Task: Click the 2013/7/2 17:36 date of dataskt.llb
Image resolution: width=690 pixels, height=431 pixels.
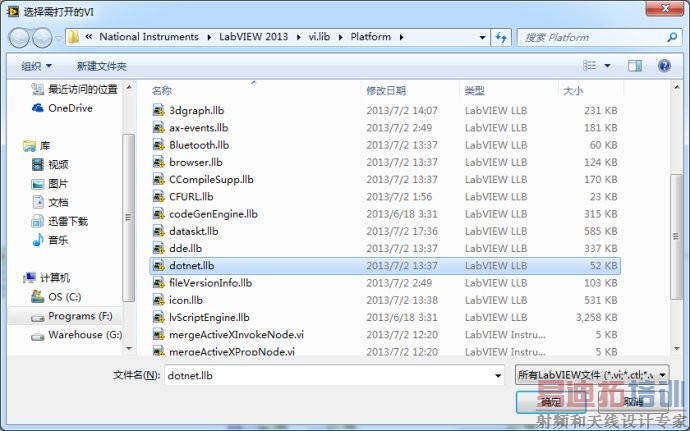Action: (x=402, y=231)
